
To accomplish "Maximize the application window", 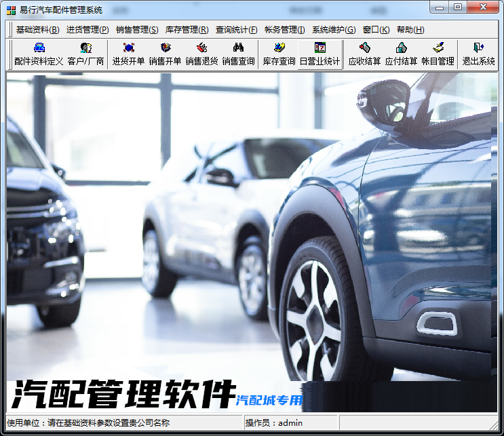I will click(458, 7).
